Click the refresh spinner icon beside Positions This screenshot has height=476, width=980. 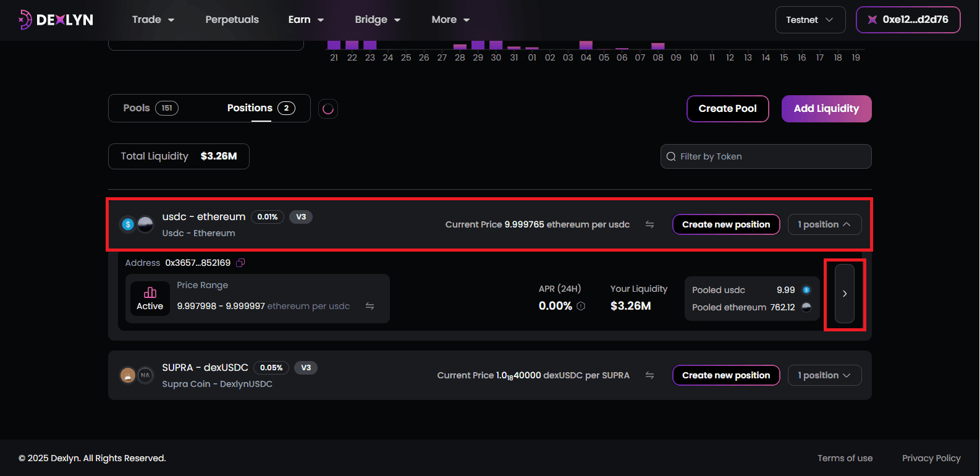(328, 109)
